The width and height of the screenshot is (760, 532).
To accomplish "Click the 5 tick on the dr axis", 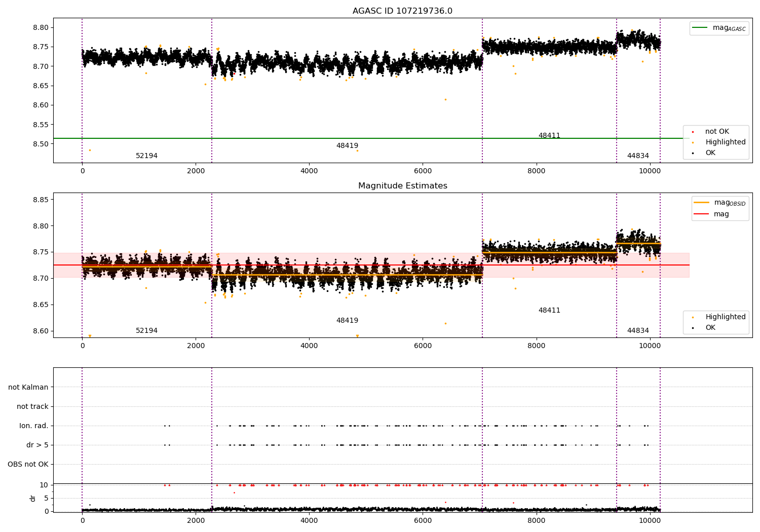I will [x=47, y=499].
